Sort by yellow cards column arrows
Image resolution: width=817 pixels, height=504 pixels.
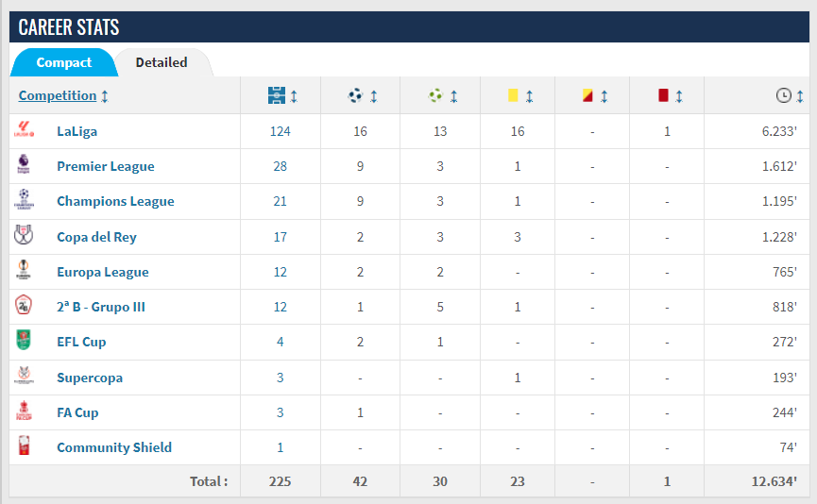529,96
